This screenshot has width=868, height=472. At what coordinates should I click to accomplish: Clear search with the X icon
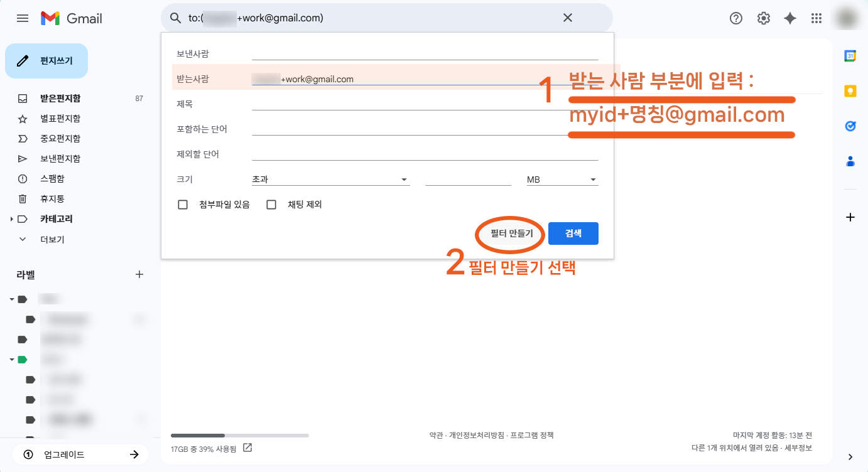(567, 18)
